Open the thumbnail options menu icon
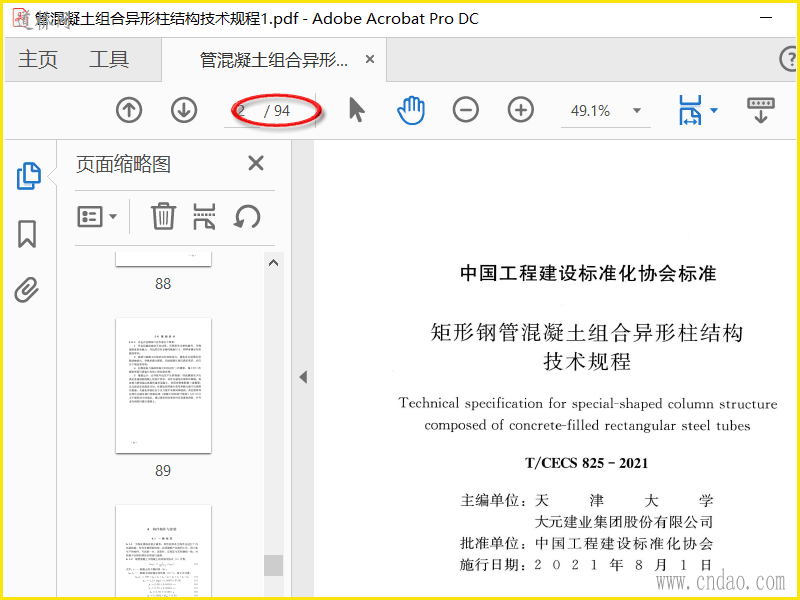The image size is (800, 600). click(x=97, y=216)
